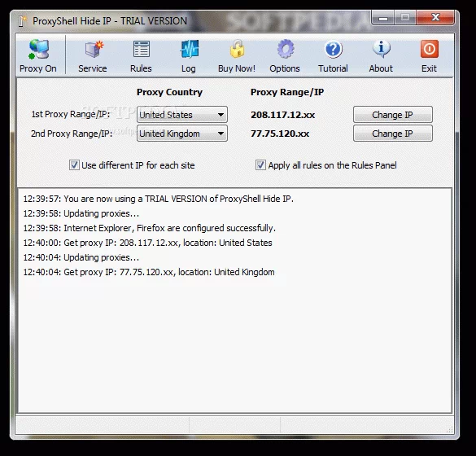This screenshot has width=476, height=456.
Task: Minimize the ProxyShell window
Action: click(x=383, y=17)
